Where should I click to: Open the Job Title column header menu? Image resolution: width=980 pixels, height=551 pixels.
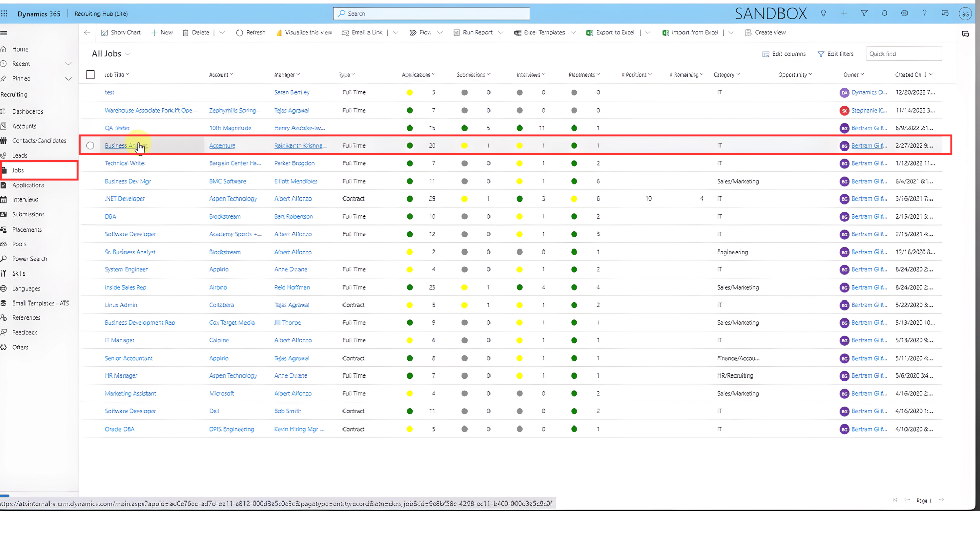117,75
